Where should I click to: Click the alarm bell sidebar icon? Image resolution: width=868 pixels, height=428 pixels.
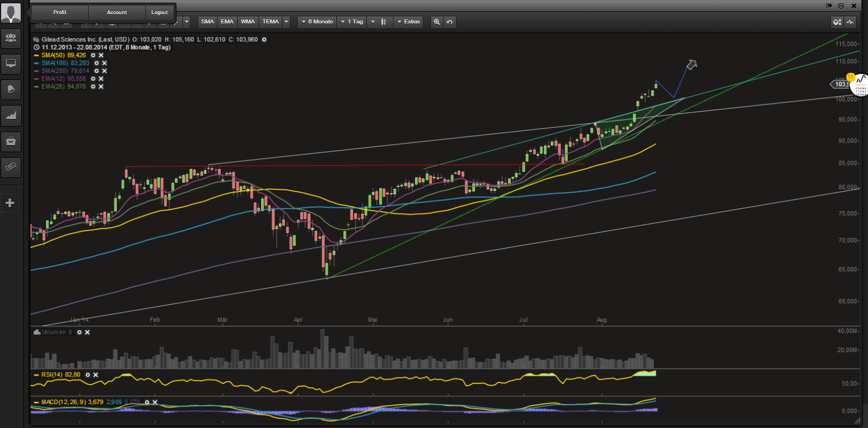tap(11, 89)
